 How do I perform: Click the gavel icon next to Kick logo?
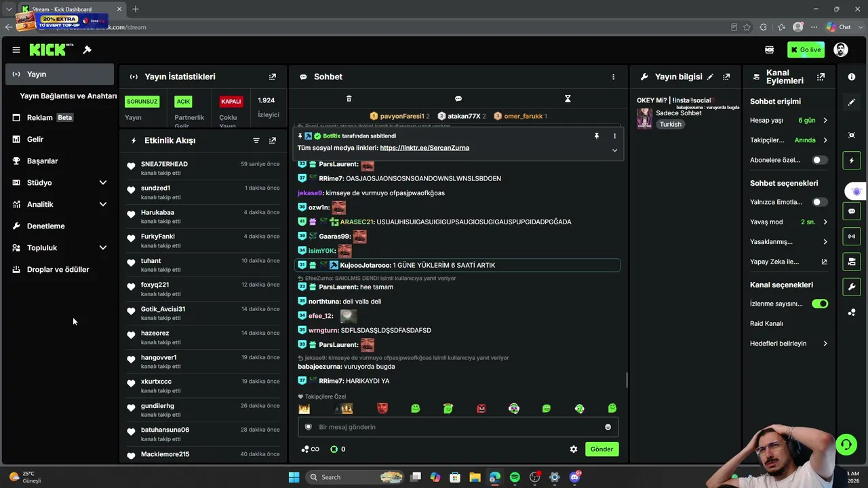(87, 49)
